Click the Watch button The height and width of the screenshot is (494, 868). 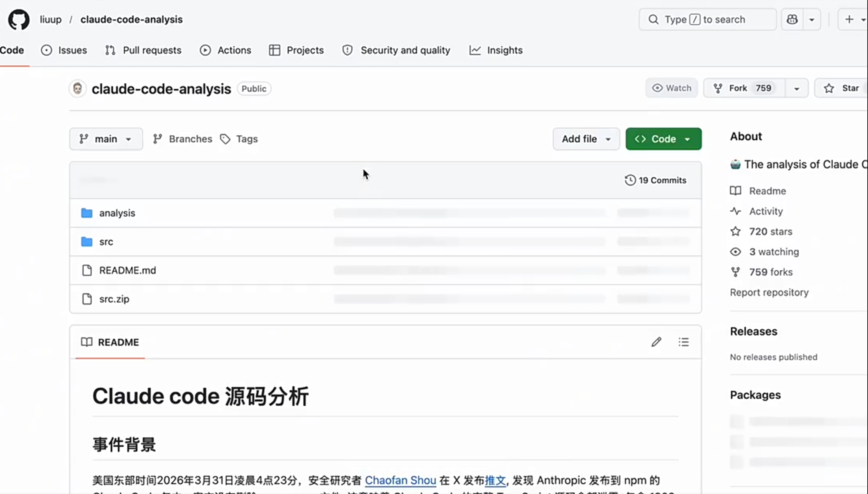671,88
